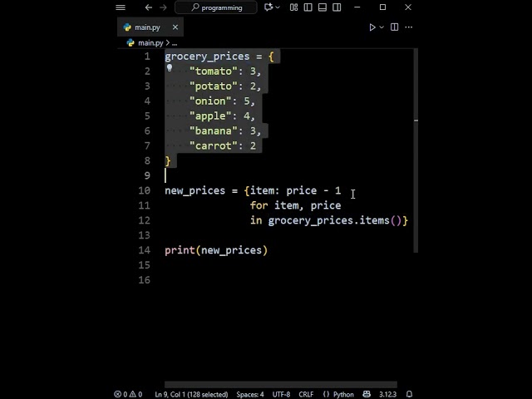Image resolution: width=532 pixels, height=399 pixels.
Task: Open the editor More Actions ellipsis
Action: pyautogui.click(x=408, y=27)
